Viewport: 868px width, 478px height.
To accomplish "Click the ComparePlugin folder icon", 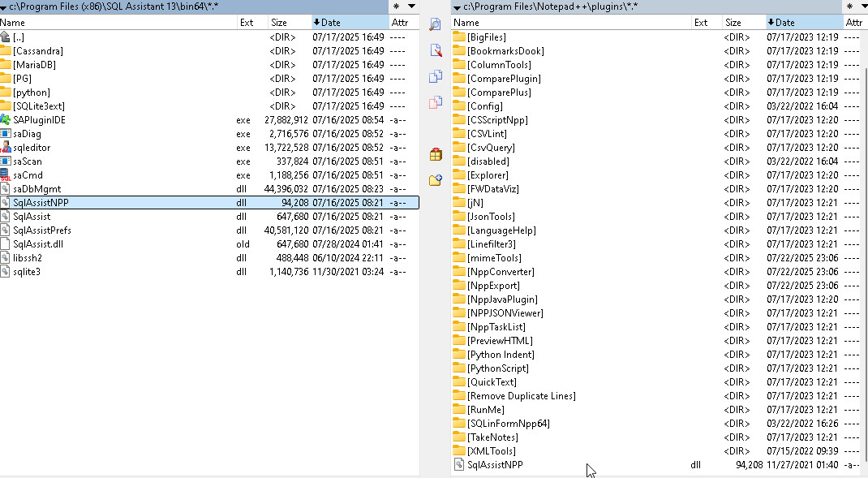I will pos(459,79).
